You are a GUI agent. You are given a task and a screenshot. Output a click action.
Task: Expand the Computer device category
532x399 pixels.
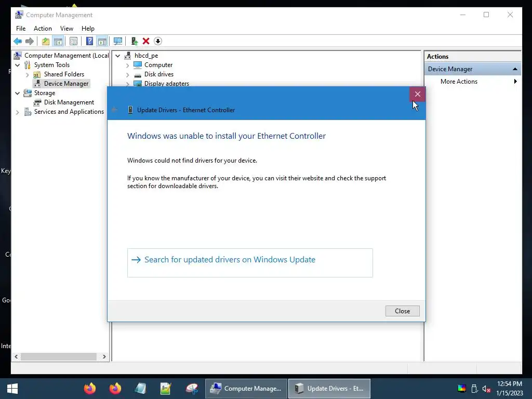(x=128, y=65)
